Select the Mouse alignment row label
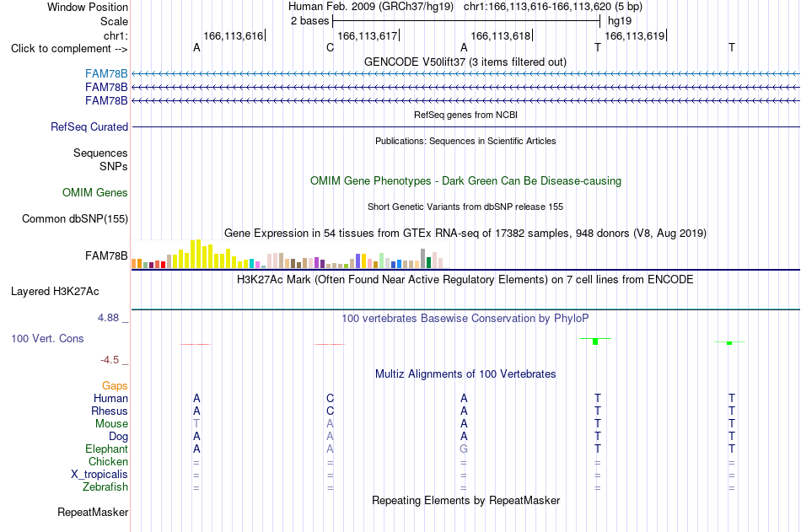Screen dimensions: 801x532 (x=111, y=423)
